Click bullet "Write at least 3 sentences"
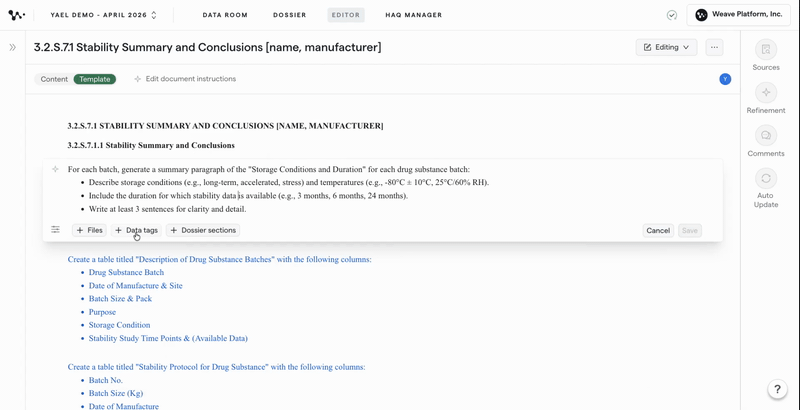This screenshot has width=800, height=410. [167, 209]
